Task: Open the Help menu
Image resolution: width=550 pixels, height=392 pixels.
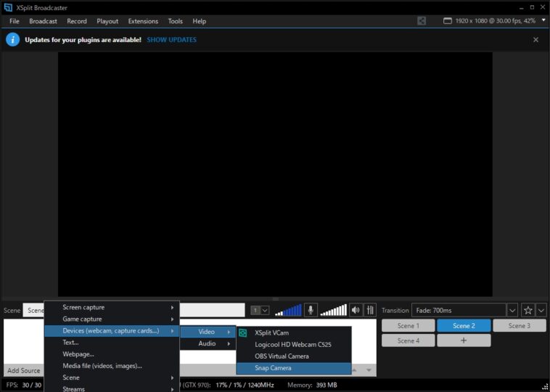Action: click(x=200, y=21)
